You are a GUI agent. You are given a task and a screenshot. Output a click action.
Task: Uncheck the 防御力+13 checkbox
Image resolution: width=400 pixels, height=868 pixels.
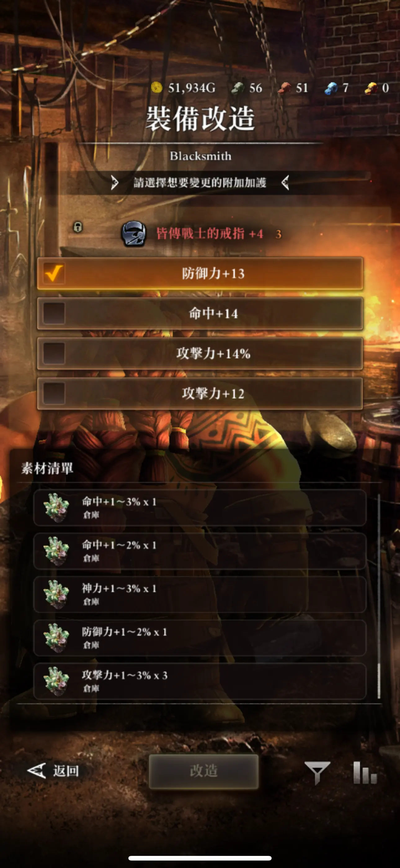click(54, 273)
